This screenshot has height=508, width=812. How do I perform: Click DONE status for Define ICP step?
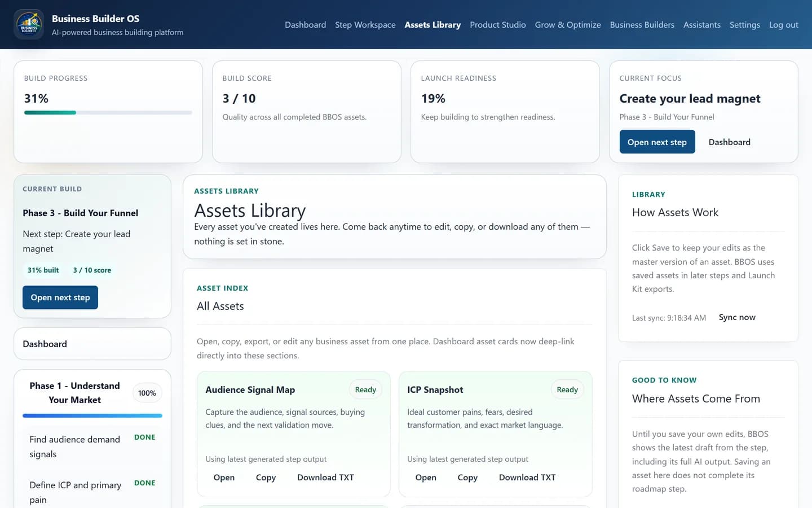145,483
